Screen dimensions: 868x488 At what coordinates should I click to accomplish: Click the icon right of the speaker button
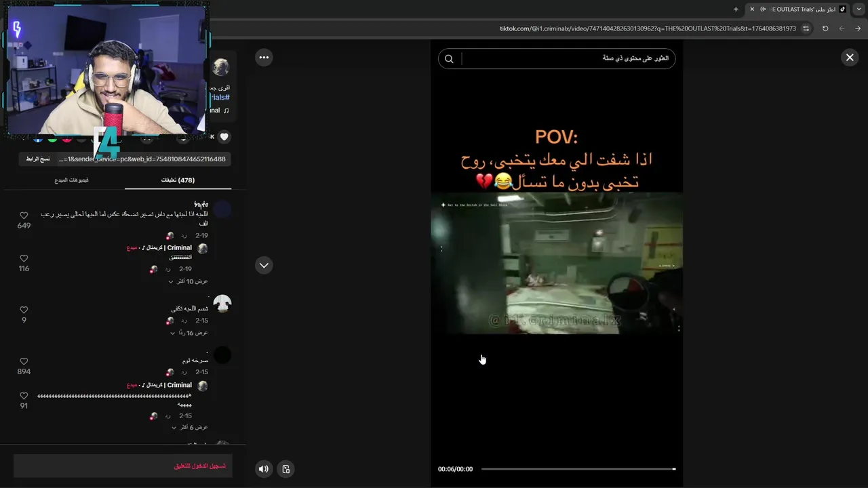coord(286,469)
